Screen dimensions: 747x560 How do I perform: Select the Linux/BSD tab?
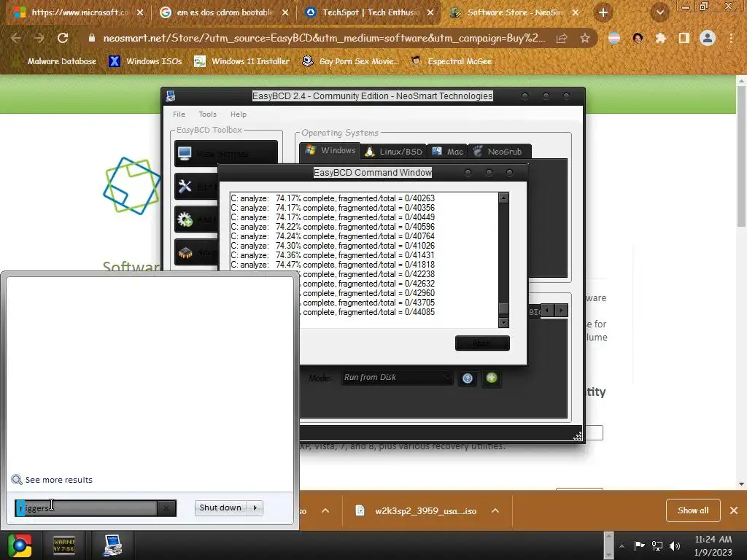(393, 152)
